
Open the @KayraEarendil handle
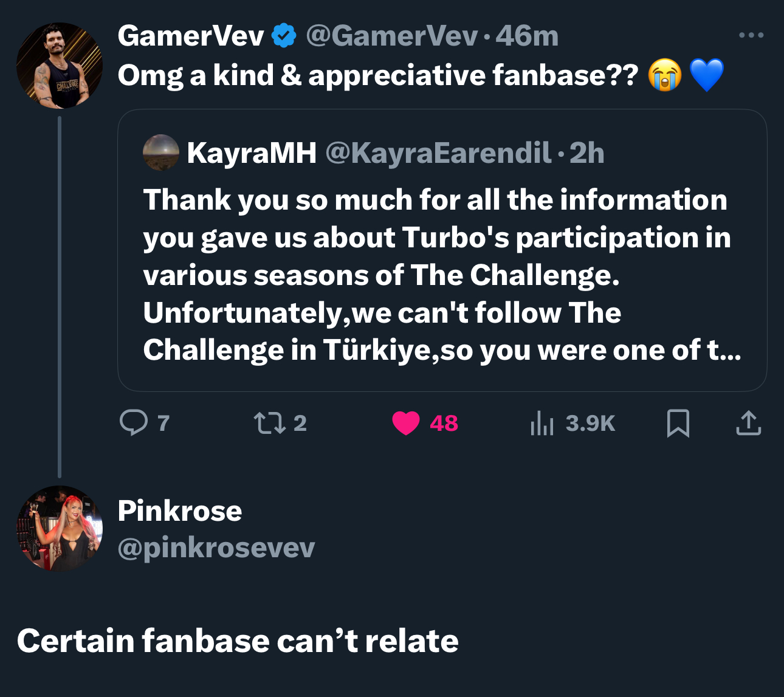tap(439, 153)
